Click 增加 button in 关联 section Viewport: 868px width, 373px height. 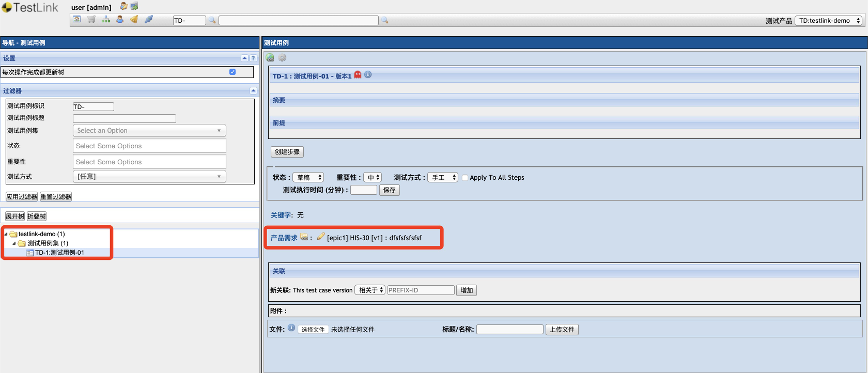click(x=467, y=290)
